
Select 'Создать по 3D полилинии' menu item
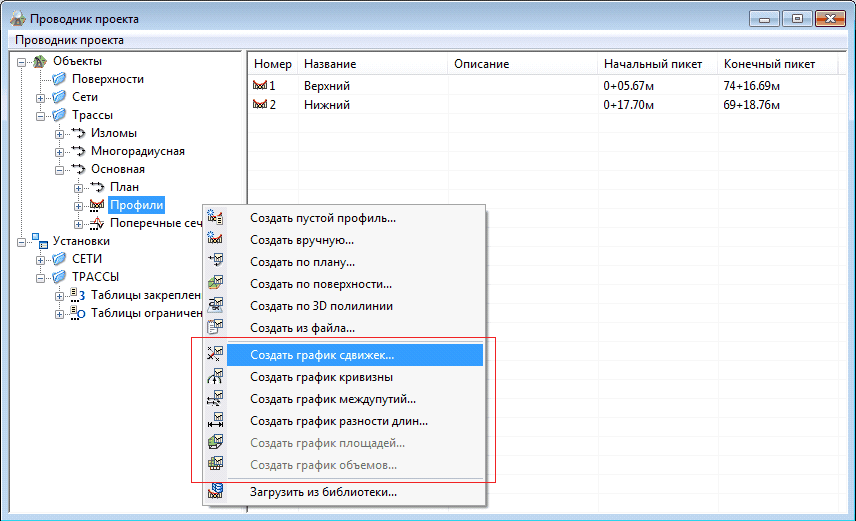pos(321,306)
